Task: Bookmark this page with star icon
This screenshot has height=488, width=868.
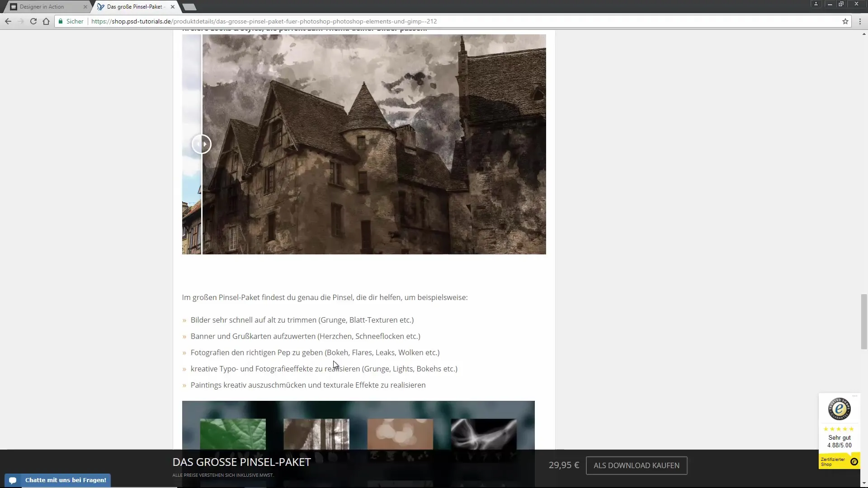Action: [845, 21]
